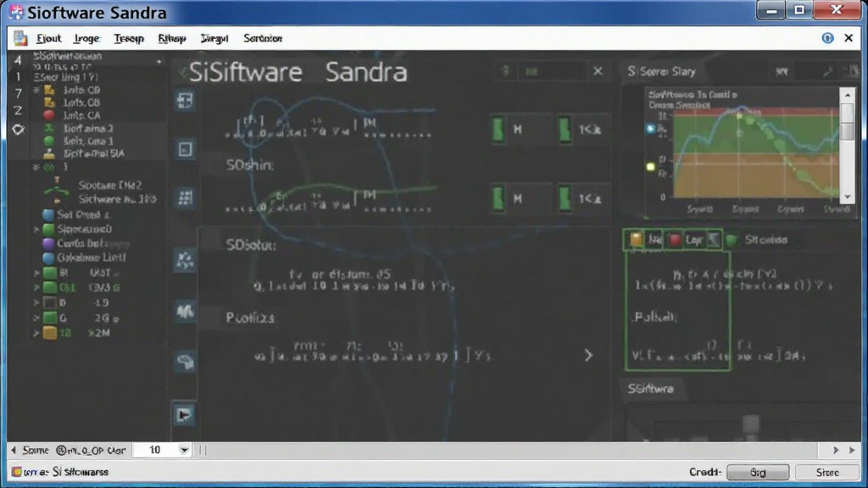The image size is (868, 488).
Task: Click the back arrow beside Some in bottom bar
Action: (x=14, y=451)
